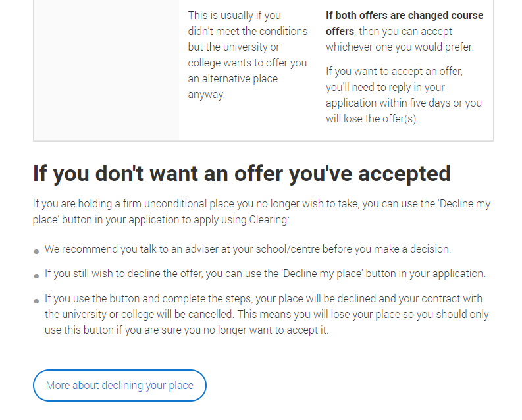
Task: Click the word 'Clearing' in the intro paragraph
Action: tap(269, 220)
